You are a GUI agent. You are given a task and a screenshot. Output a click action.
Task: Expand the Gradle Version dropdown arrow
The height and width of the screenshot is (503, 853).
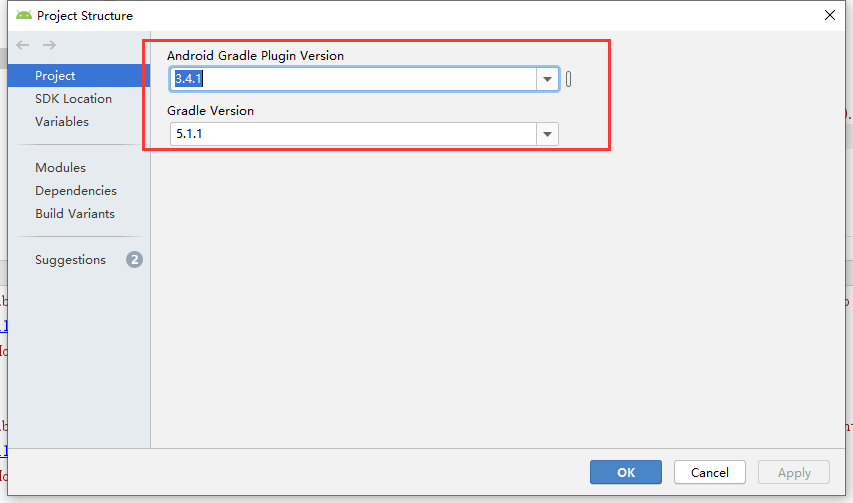547,134
